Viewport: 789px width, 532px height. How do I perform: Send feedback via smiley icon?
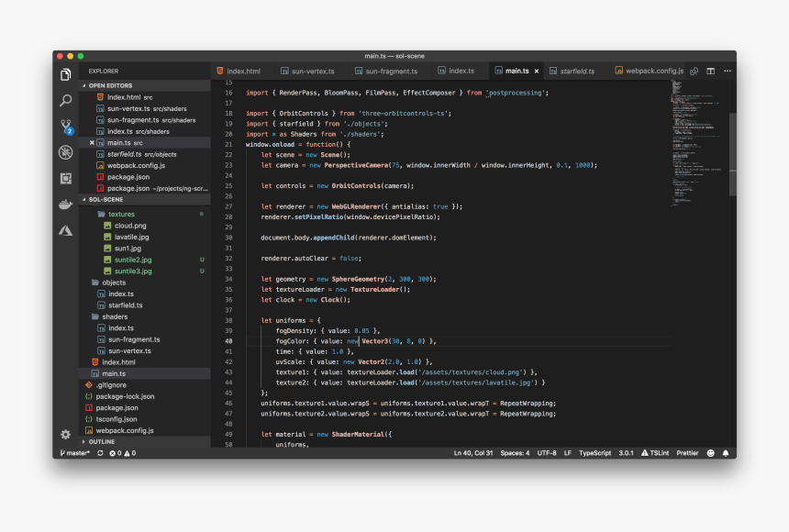point(710,453)
